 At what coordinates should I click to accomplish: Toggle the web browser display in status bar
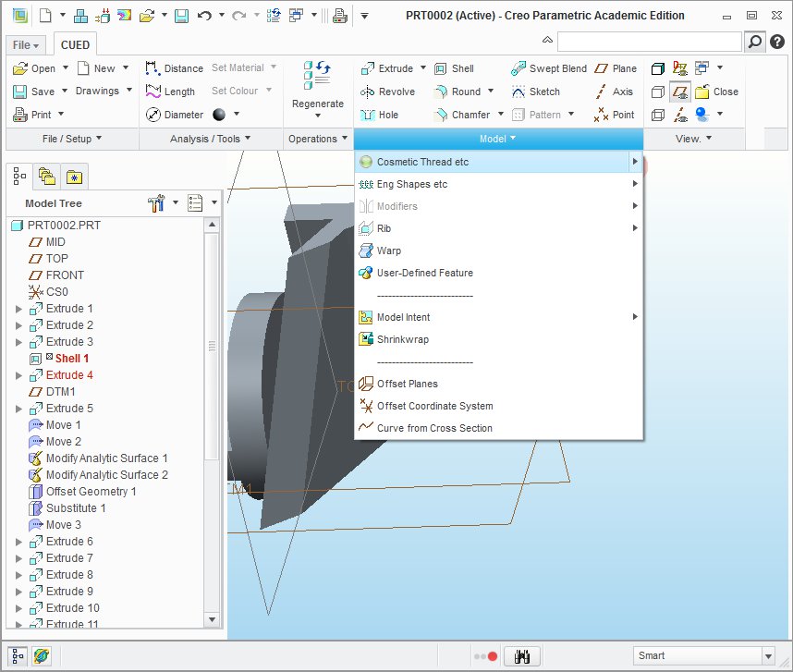tap(41, 656)
